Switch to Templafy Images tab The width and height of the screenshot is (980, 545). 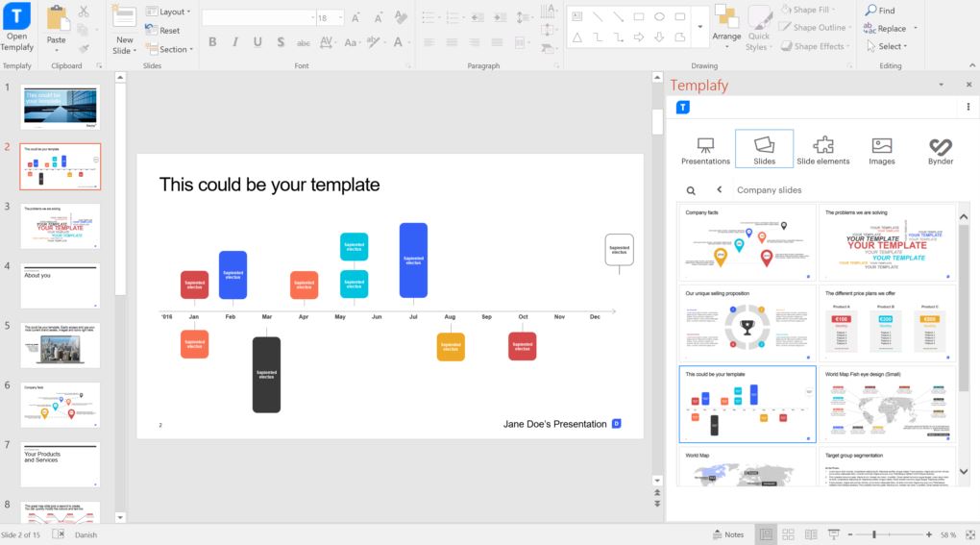point(882,151)
